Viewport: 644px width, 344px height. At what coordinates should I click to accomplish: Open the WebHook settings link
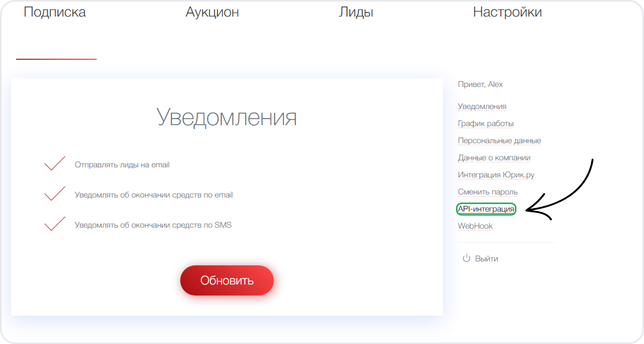(475, 226)
